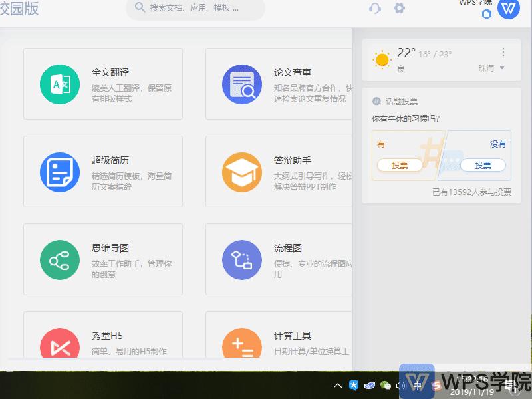Open the 全文翻译 full-text translation tool
The image size is (532, 399).
click(x=102, y=84)
